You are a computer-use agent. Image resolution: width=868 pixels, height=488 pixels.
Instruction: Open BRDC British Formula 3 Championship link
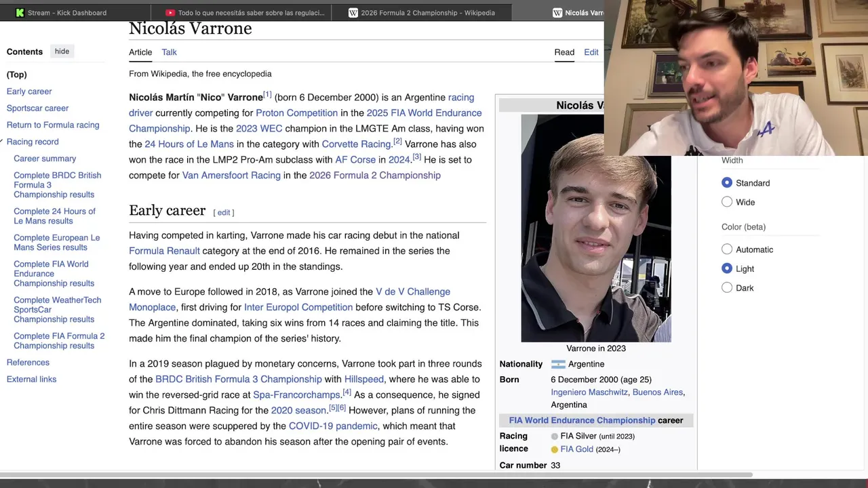pos(239,379)
